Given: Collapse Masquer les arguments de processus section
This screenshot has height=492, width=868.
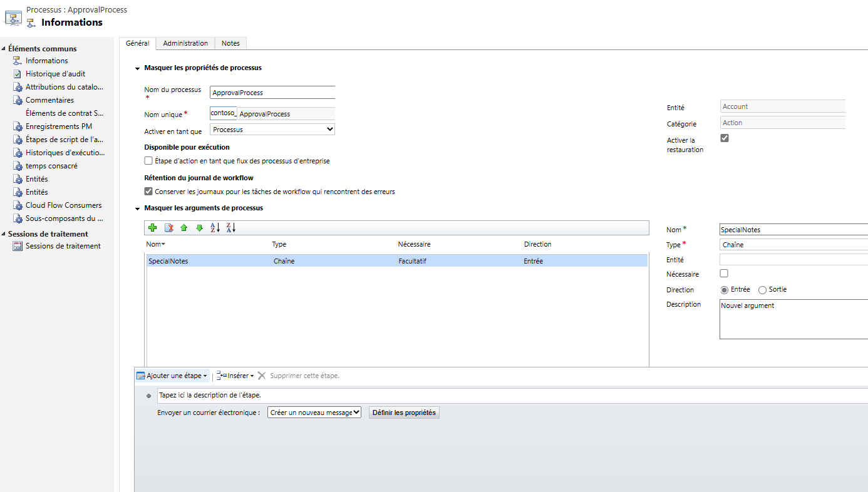Looking at the screenshot, I should pos(137,208).
